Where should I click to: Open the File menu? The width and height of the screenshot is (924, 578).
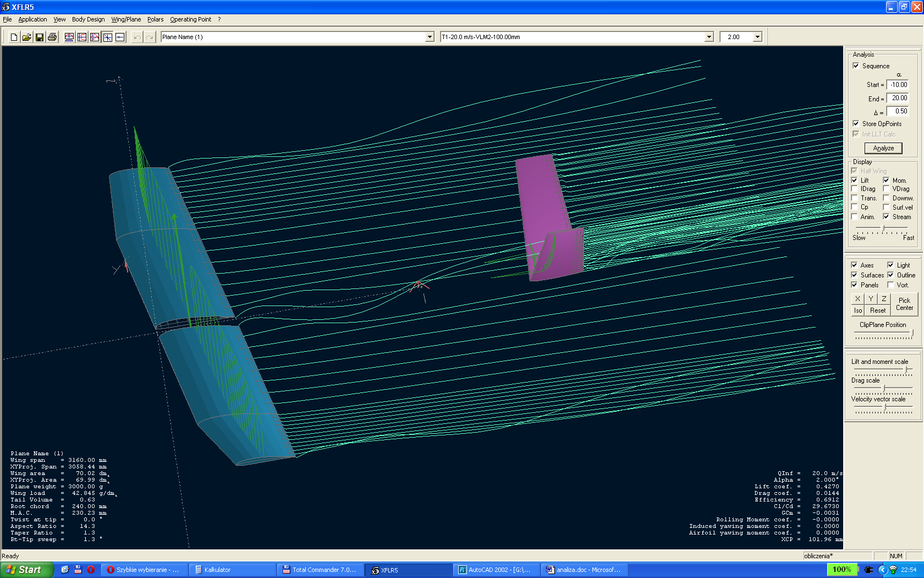[7, 19]
